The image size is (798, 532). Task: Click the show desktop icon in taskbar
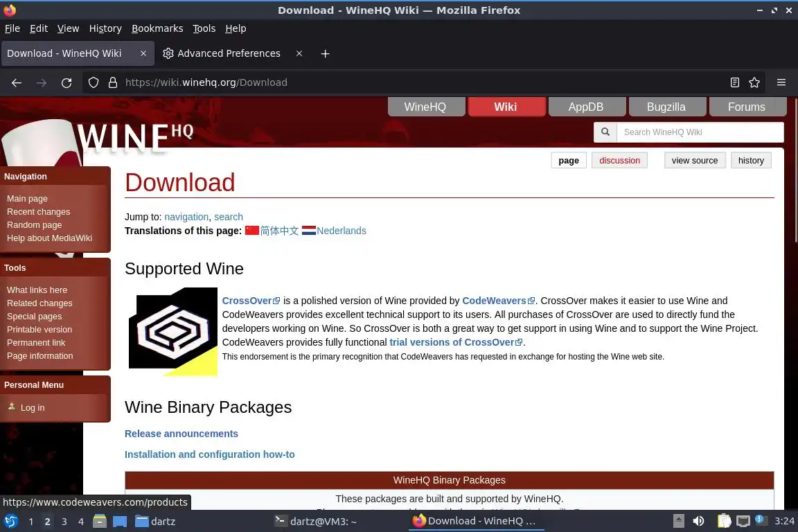tap(120, 522)
